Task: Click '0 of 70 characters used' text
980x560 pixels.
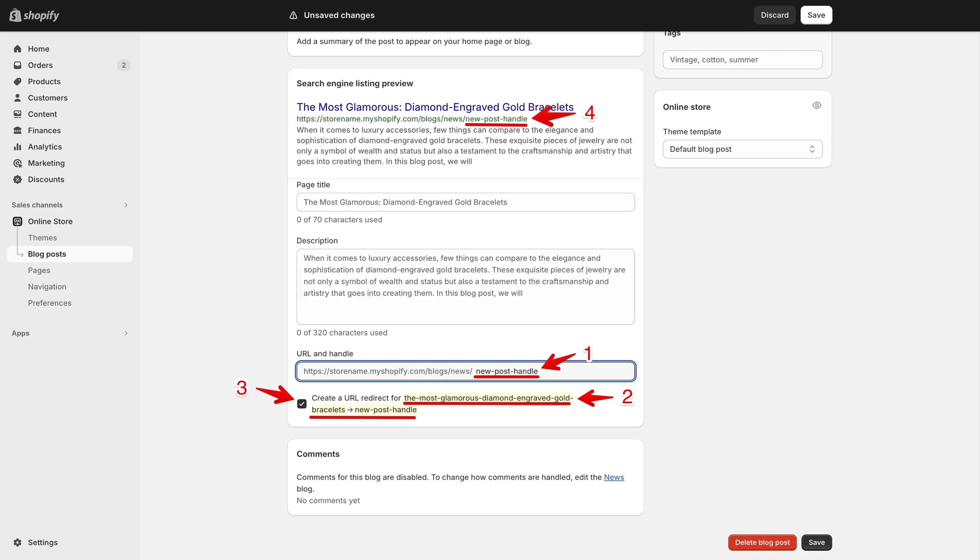Action: (339, 220)
